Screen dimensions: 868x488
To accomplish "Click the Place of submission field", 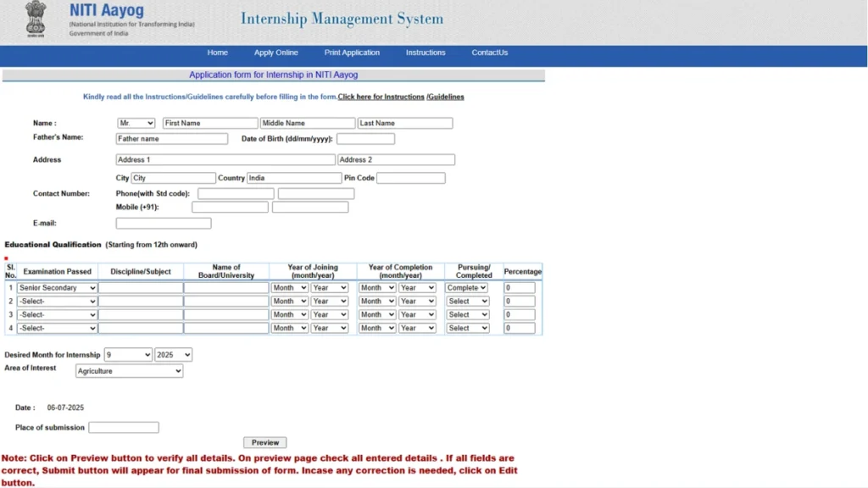I will click(x=123, y=426).
